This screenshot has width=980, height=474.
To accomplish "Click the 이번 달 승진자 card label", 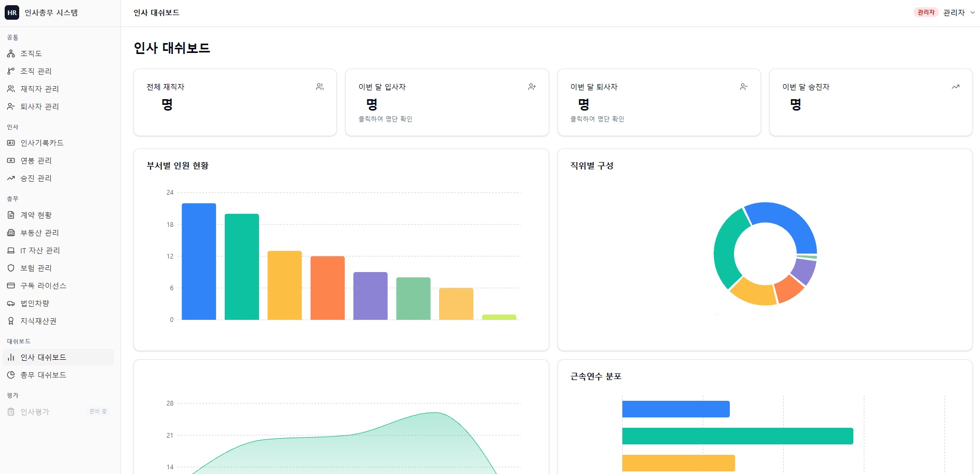I will click(x=806, y=87).
